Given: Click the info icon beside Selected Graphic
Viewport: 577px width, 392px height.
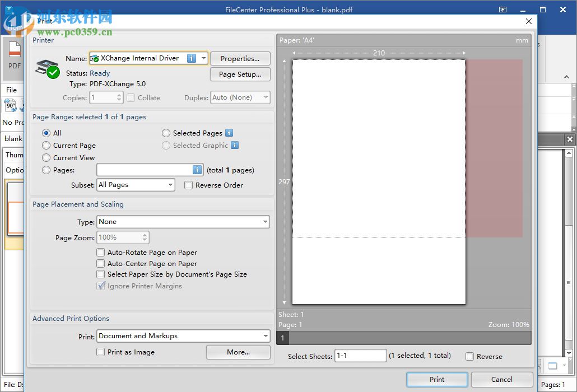Looking at the screenshot, I should 234,145.
